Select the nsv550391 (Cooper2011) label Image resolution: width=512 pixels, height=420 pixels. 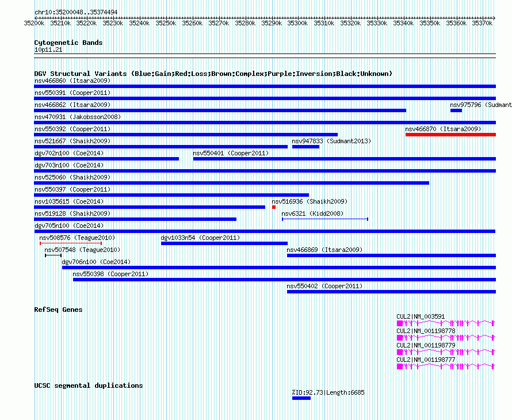coord(72,93)
